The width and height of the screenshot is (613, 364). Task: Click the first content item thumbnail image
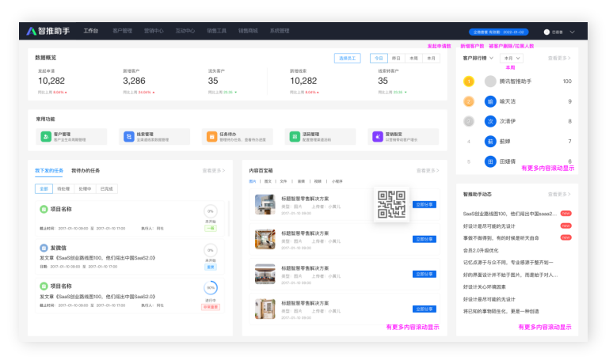tap(265, 205)
